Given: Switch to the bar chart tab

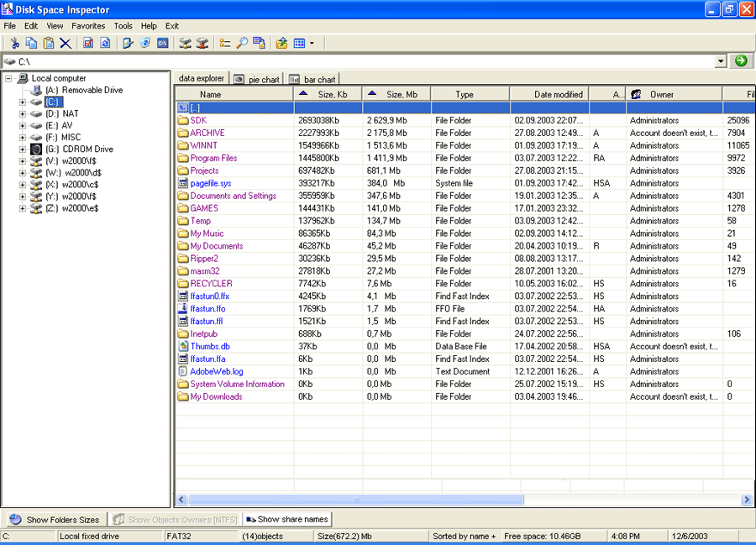Looking at the screenshot, I should tap(313, 80).
